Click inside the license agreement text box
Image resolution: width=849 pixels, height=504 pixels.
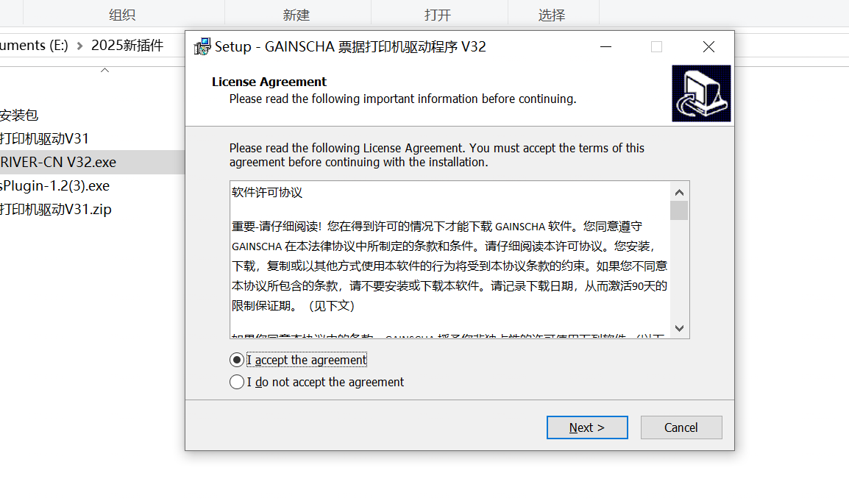[450, 260]
